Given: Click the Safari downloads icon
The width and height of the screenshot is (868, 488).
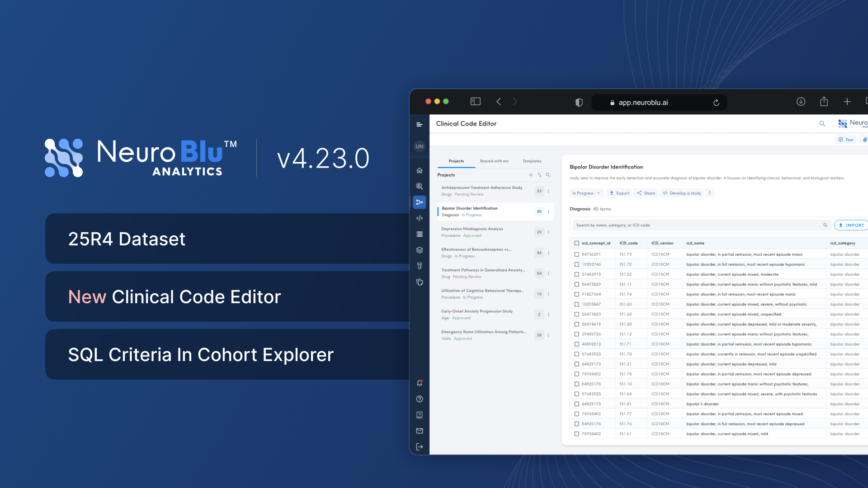Looking at the screenshot, I should click(x=801, y=102).
